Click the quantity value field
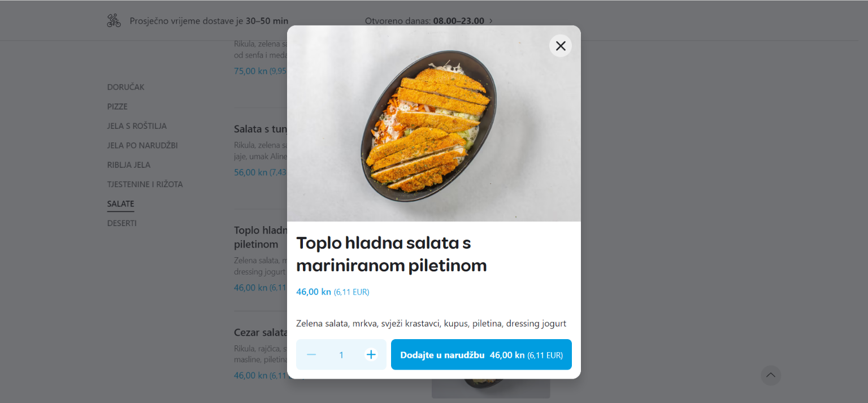This screenshot has height=403, width=868. pyautogui.click(x=341, y=354)
